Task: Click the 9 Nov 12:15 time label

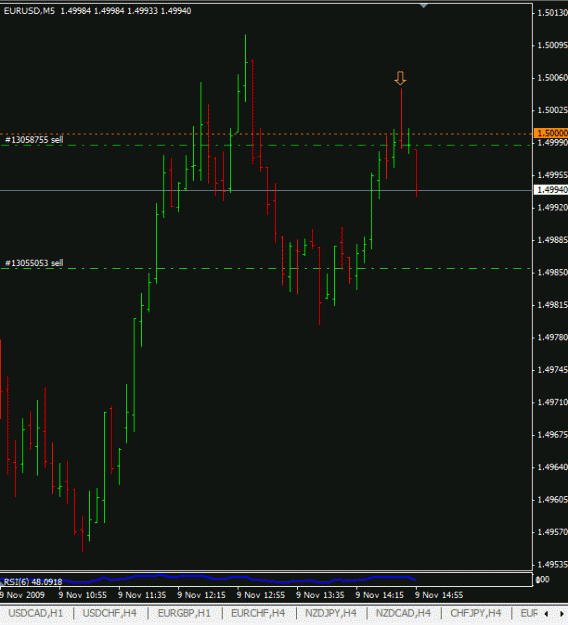Action: (202, 595)
